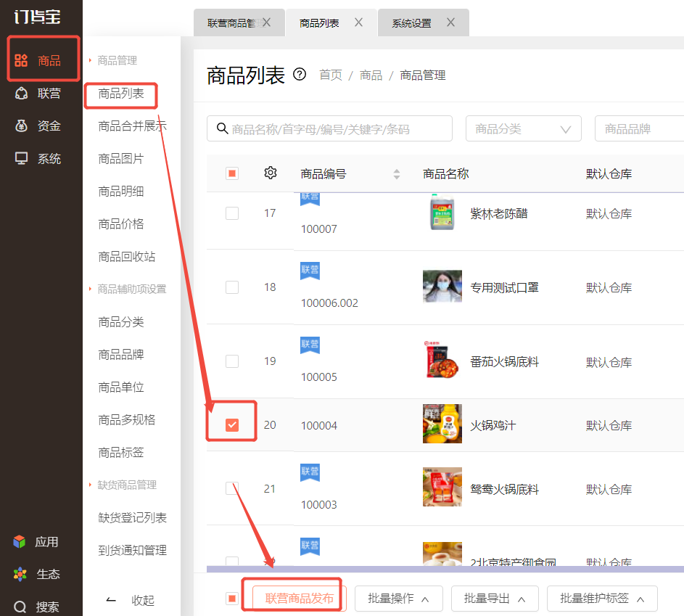Image resolution: width=684 pixels, height=616 pixels.
Task: Expand the 批量导出 menu
Action: (x=495, y=599)
